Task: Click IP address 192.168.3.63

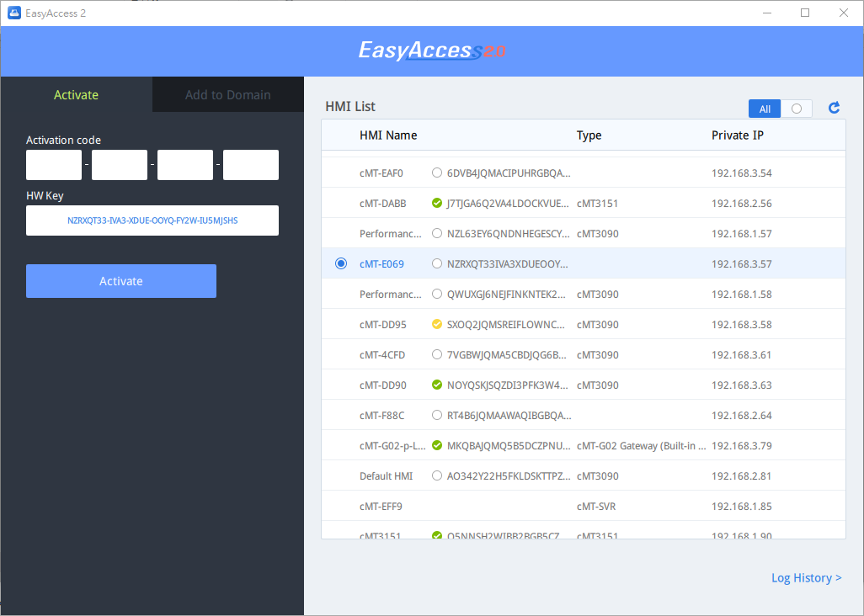Action: (x=742, y=385)
